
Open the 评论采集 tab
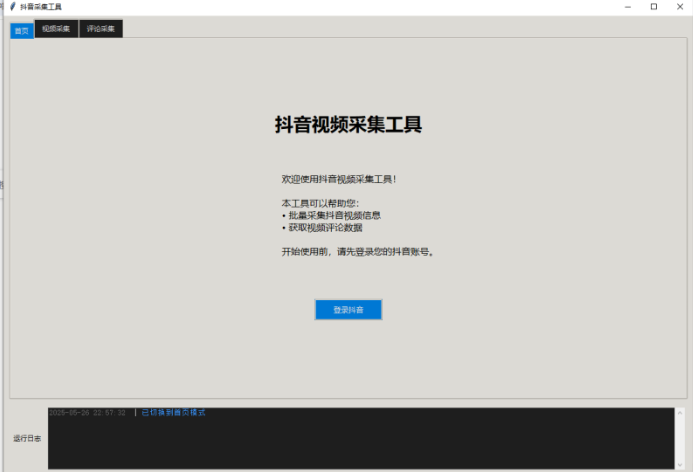101,29
